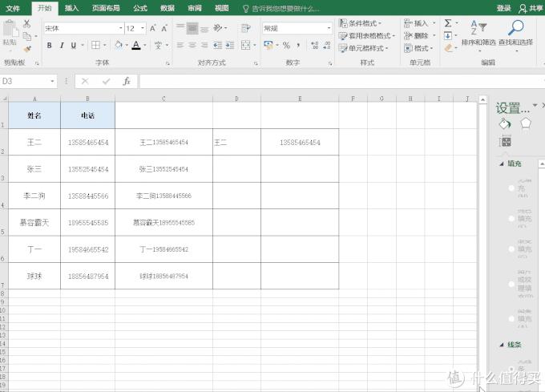Decrease font size with smaller A
Screen dimensions: 545x392
coord(164,29)
